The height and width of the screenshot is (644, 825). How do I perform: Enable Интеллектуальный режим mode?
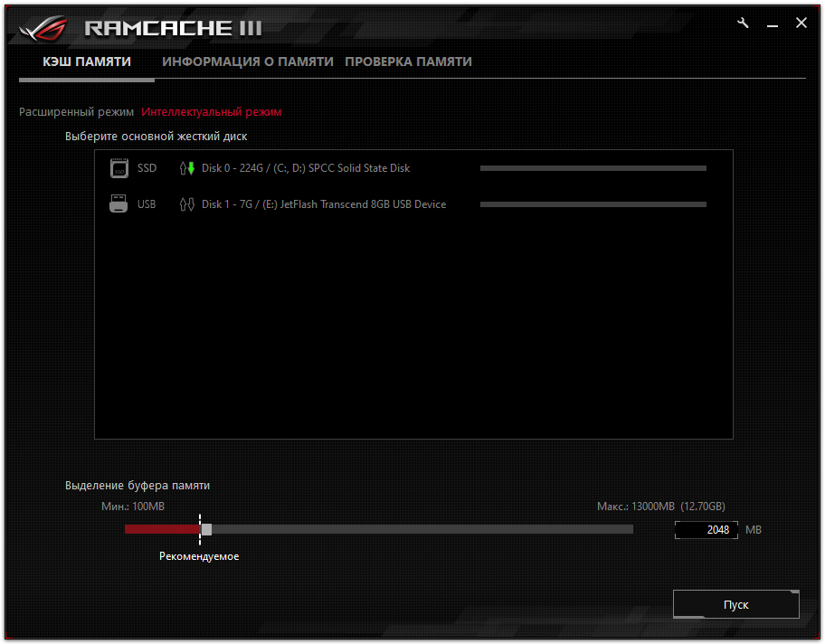[x=212, y=111]
